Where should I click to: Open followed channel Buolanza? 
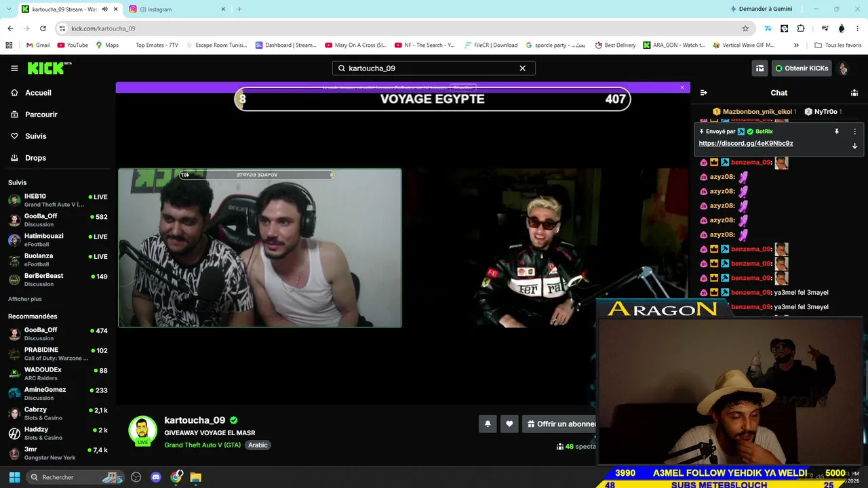(58, 260)
